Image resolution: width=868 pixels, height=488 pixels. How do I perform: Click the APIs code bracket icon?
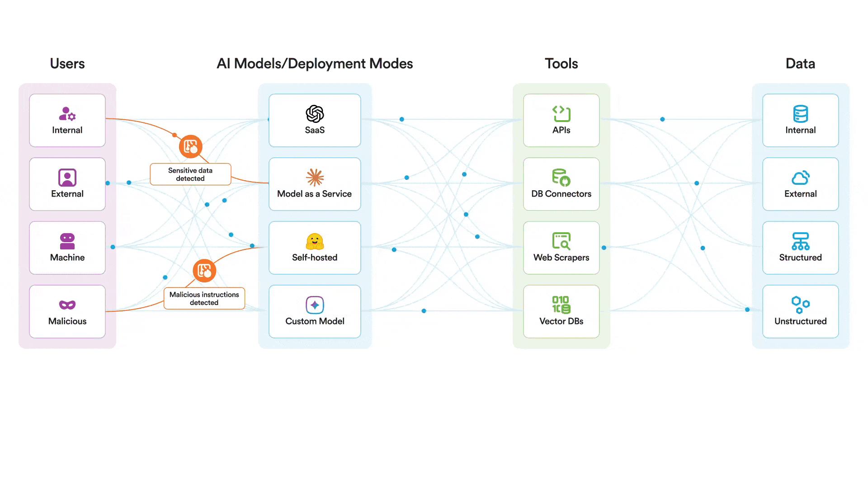pyautogui.click(x=561, y=114)
